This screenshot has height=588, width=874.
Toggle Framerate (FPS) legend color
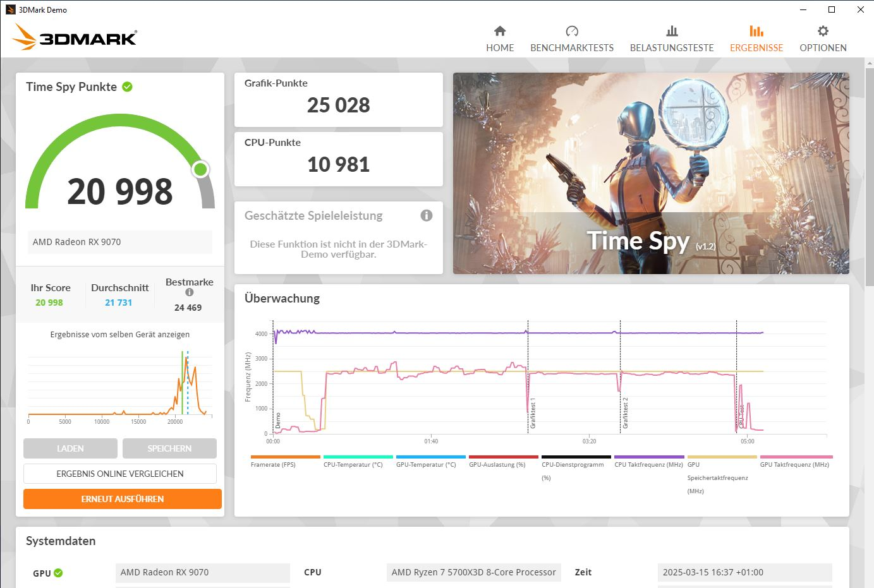coord(286,457)
